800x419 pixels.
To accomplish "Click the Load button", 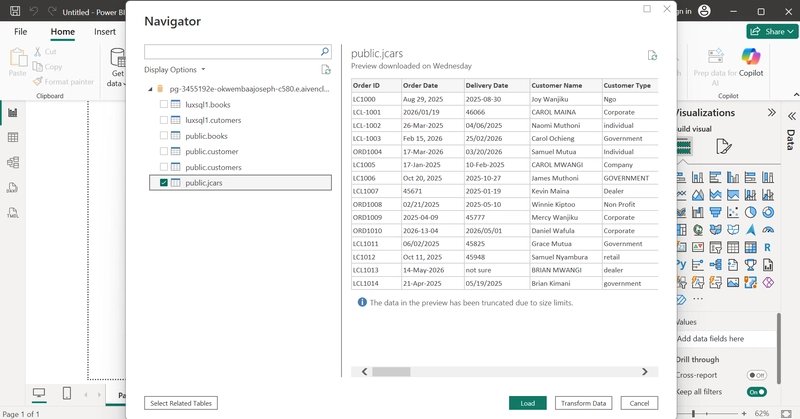I will (x=528, y=403).
